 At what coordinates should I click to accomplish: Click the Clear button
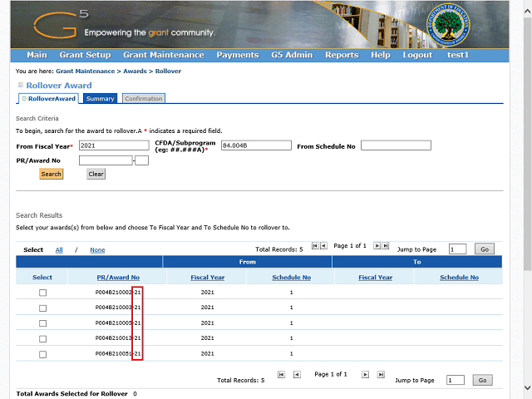(96, 175)
